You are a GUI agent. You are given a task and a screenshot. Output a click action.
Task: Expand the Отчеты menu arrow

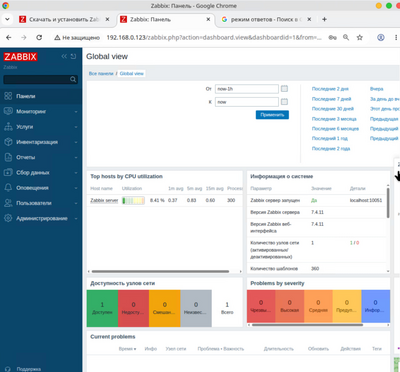pos(76,157)
